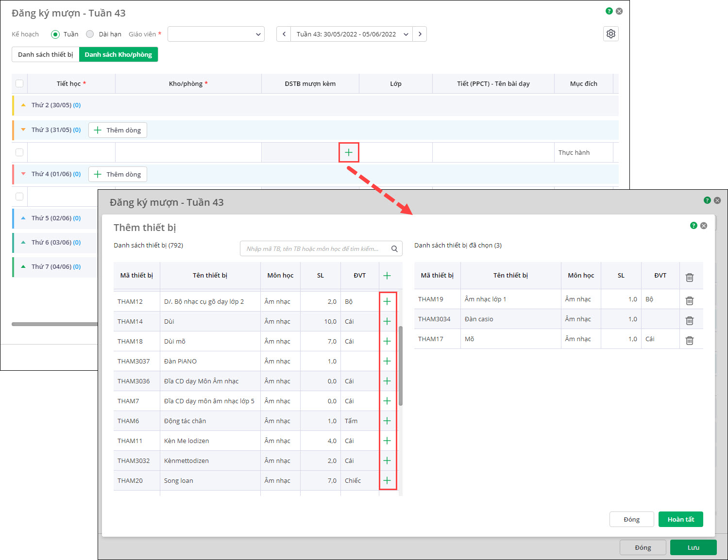Image resolution: width=728 pixels, height=560 pixels.
Task: Tick the select-all checkbox in table header
Action: (x=19, y=83)
